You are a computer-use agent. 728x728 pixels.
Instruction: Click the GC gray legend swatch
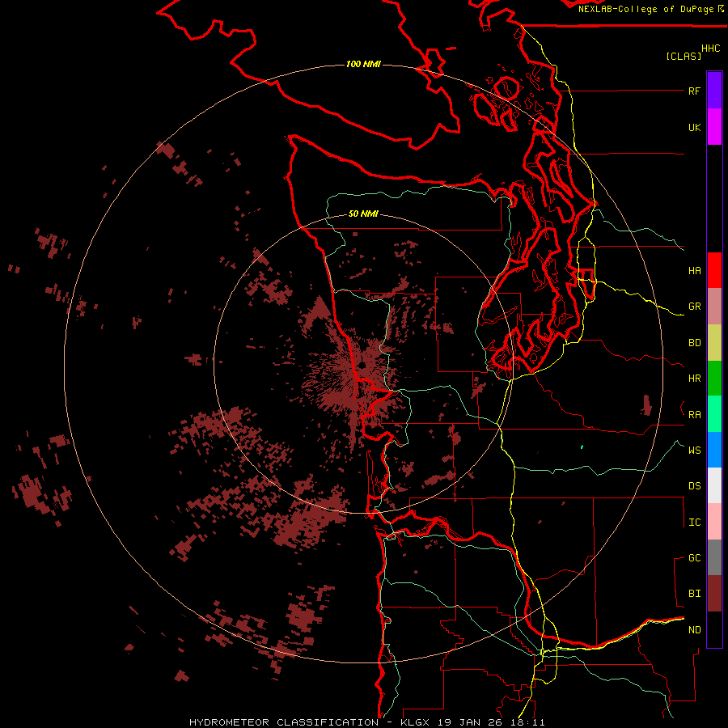point(714,557)
